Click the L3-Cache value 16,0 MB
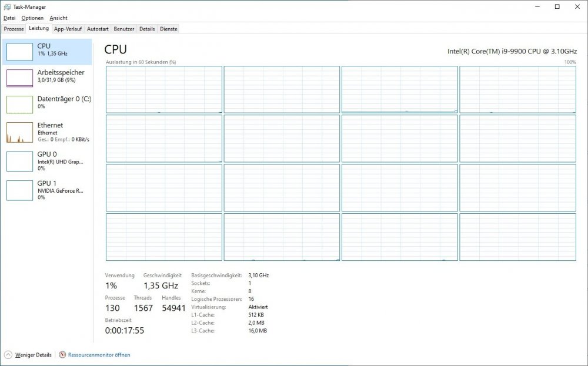Viewport: 588px width, 366px height. coord(258,331)
